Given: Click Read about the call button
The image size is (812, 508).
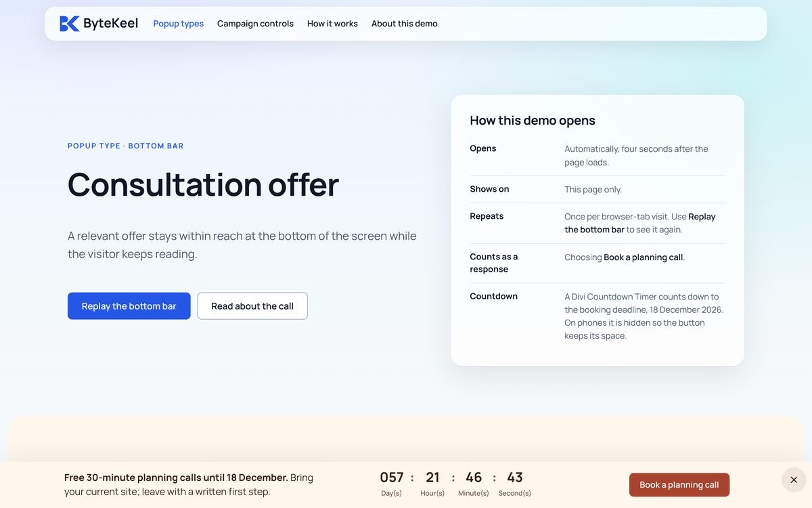Looking at the screenshot, I should click(x=252, y=306).
